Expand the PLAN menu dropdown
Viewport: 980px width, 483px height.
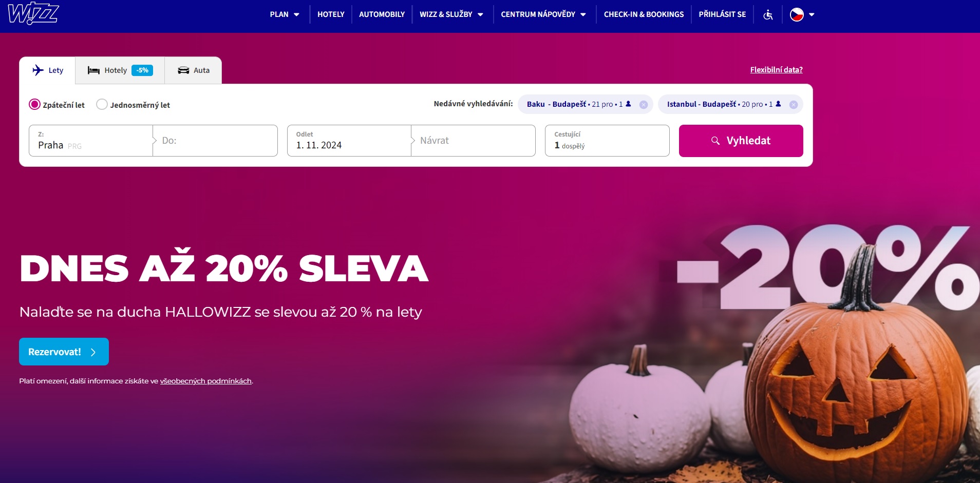click(x=285, y=14)
